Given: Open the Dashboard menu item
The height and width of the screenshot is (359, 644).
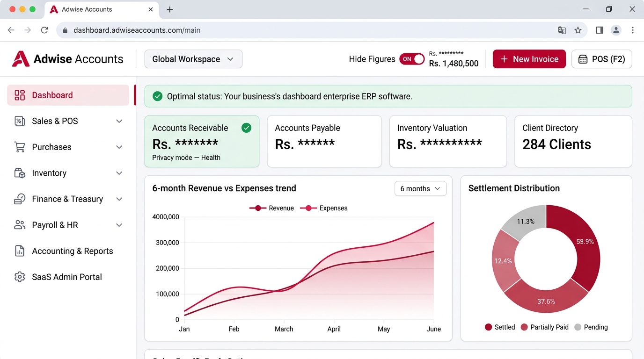Looking at the screenshot, I should (x=68, y=95).
